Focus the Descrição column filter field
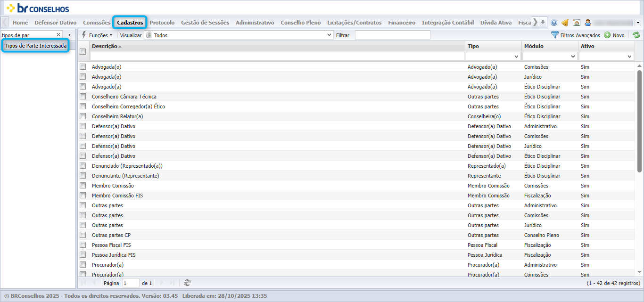This screenshot has height=302, width=644. click(x=277, y=57)
